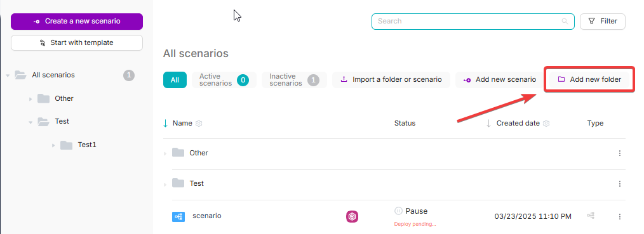Click the blue scenario icon in the scenario row
The width and height of the screenshot is (644, 234).
178,216
